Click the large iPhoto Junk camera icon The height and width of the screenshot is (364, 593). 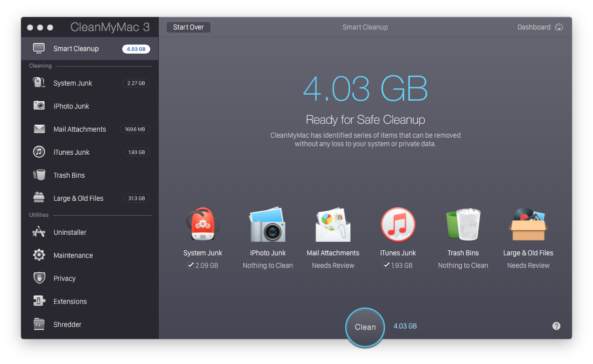pyautogui.click(x=267, y=224)
